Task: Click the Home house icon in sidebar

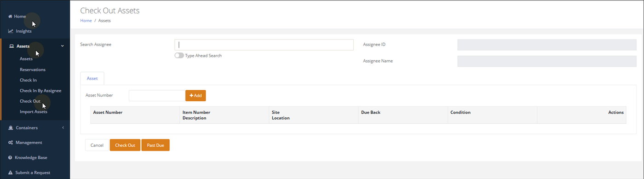Action: [10, 17]
